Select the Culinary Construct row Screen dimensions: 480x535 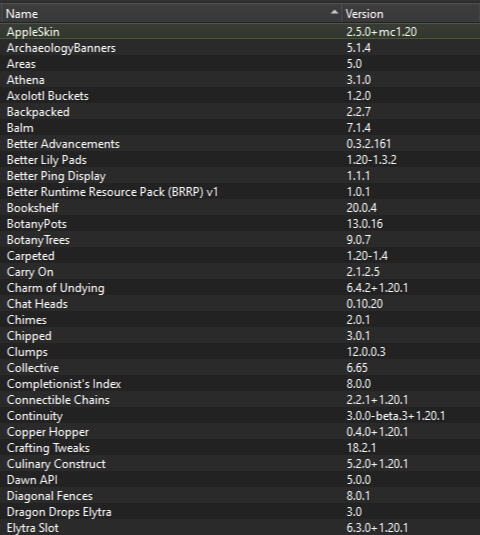coord(240,464)
